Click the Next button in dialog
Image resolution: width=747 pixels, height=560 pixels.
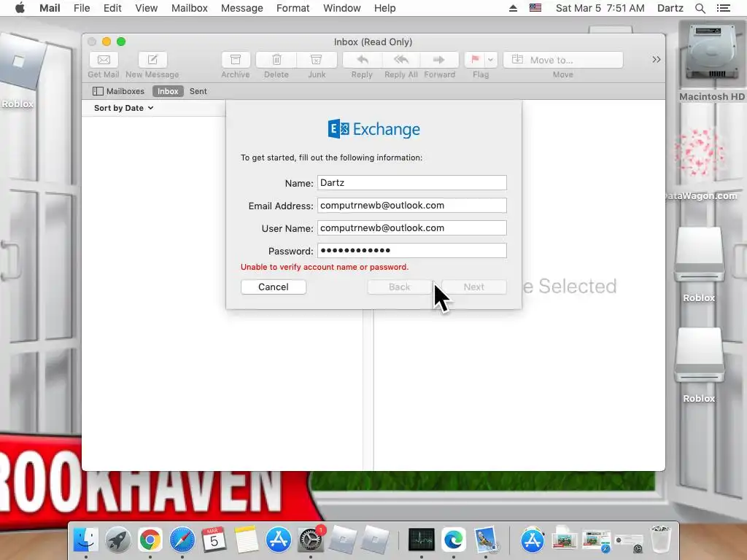pyautogui.click(x=474, y=287)
